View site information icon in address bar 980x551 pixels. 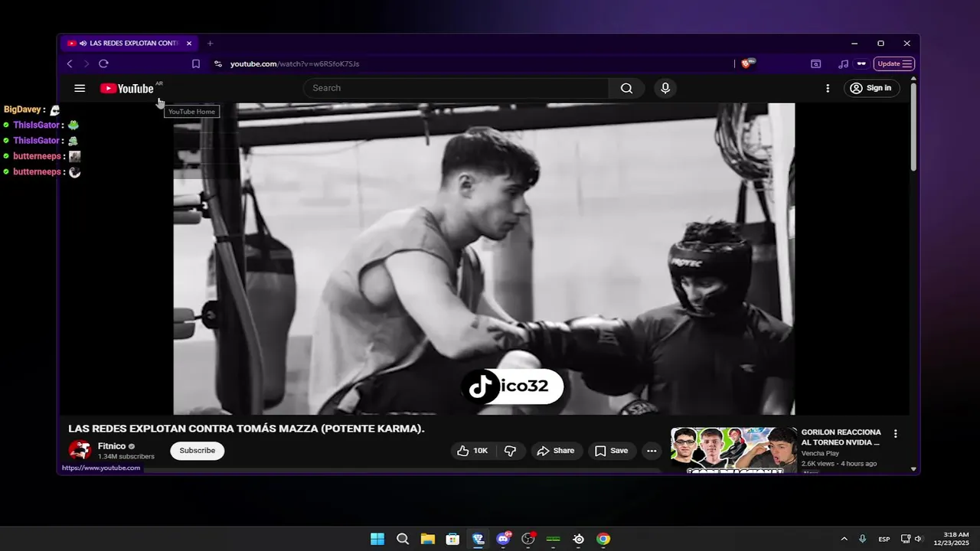click(x=218, y=64)
